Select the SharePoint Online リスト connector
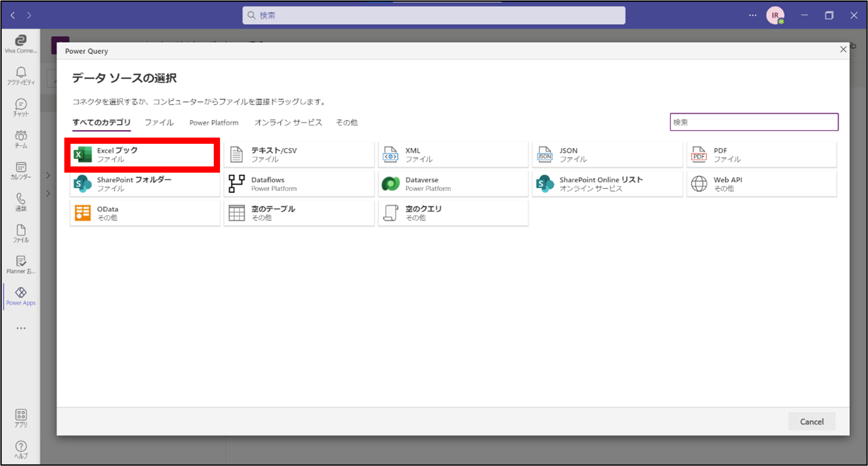The image size is (868, 466). (607, 183)
